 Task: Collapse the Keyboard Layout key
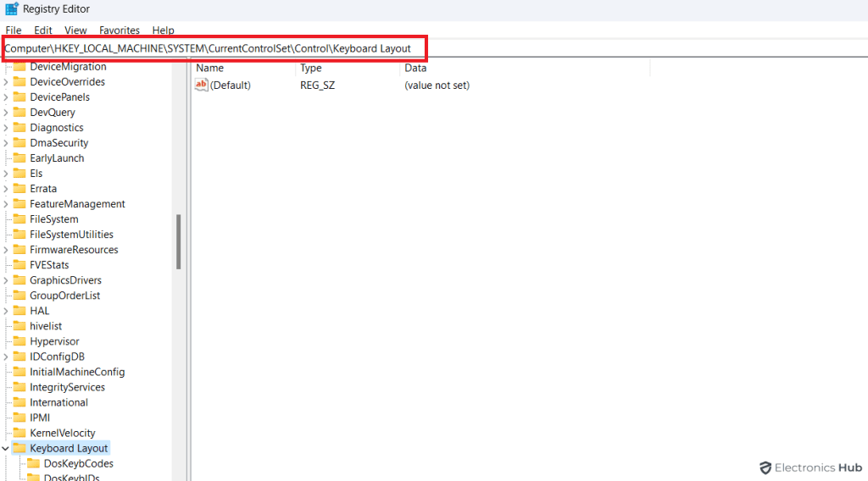click(x=6, y=448)
